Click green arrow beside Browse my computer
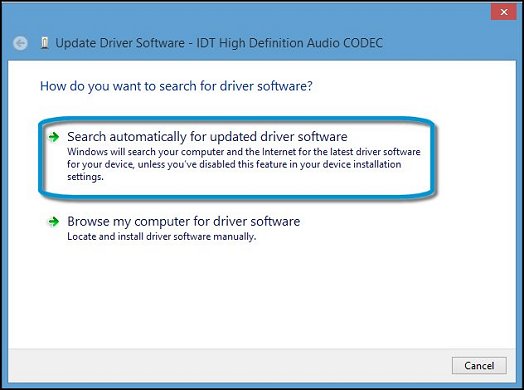 53,222
